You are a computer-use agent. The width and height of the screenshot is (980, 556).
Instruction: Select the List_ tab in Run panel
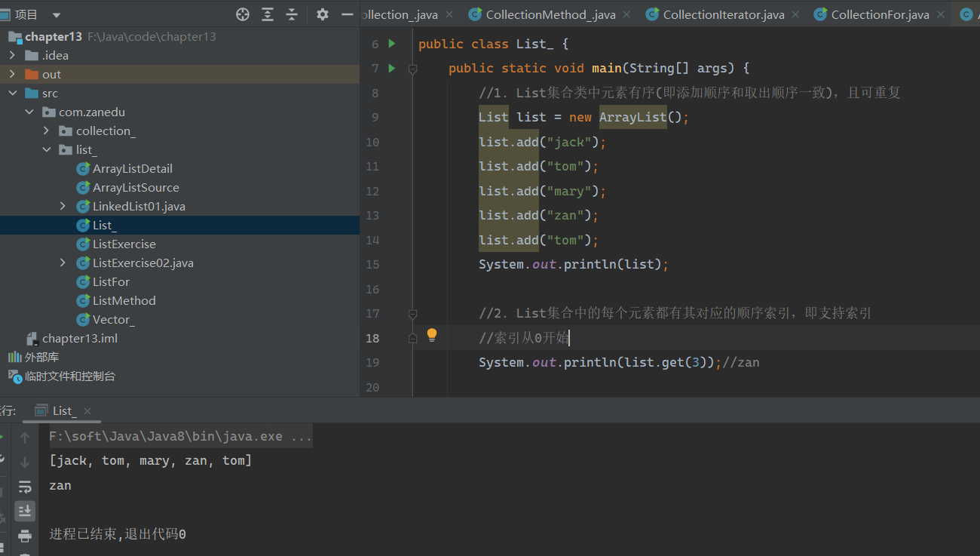[63, 411]
